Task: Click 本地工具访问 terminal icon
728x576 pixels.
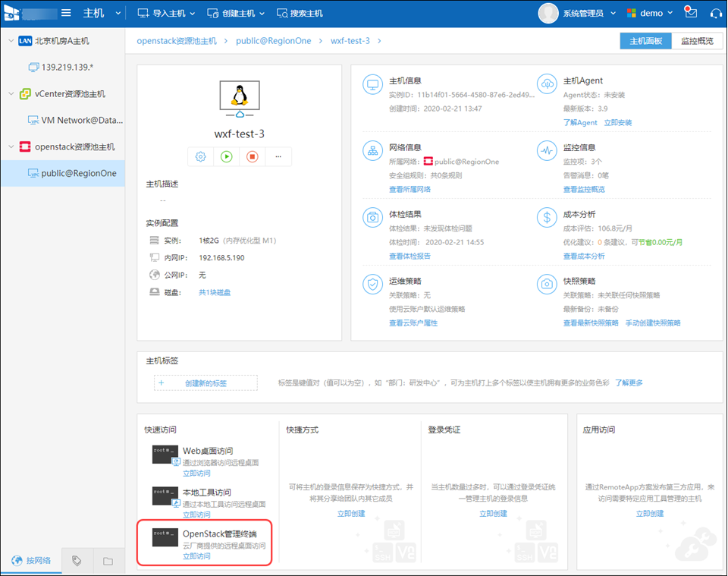Action: [x=165, y=496]
